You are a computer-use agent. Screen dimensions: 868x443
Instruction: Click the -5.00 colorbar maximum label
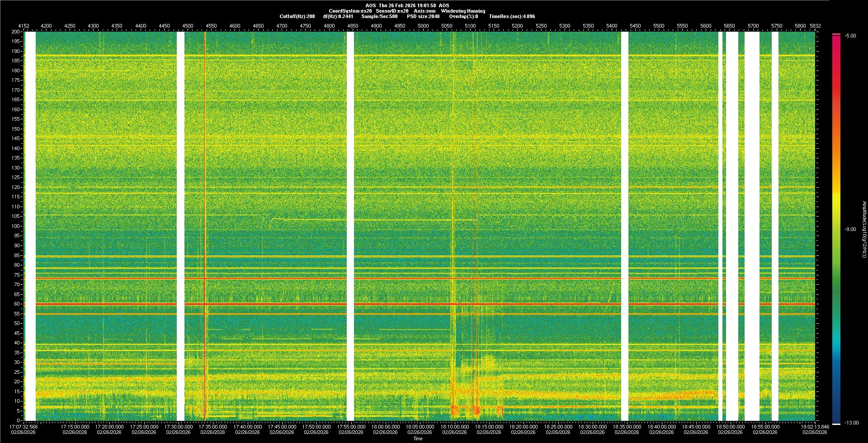pos(850,36)
